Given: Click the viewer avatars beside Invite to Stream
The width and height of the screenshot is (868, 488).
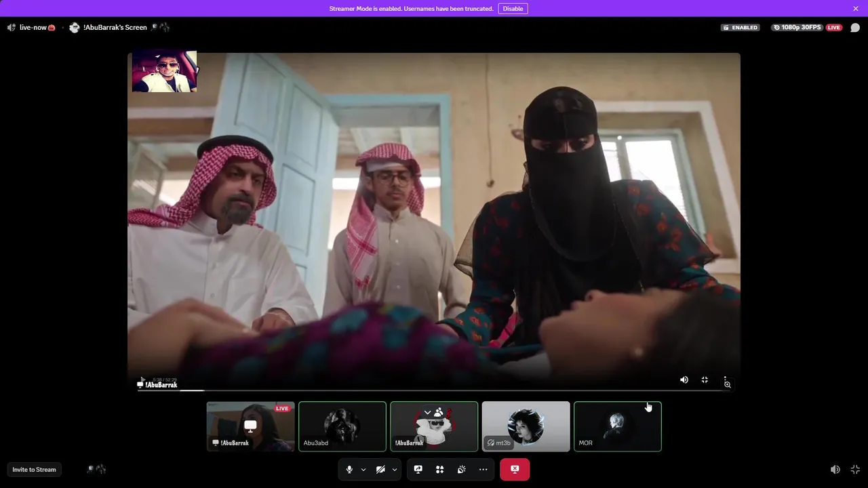Looking at the screenshot, I should pos(97,469).
